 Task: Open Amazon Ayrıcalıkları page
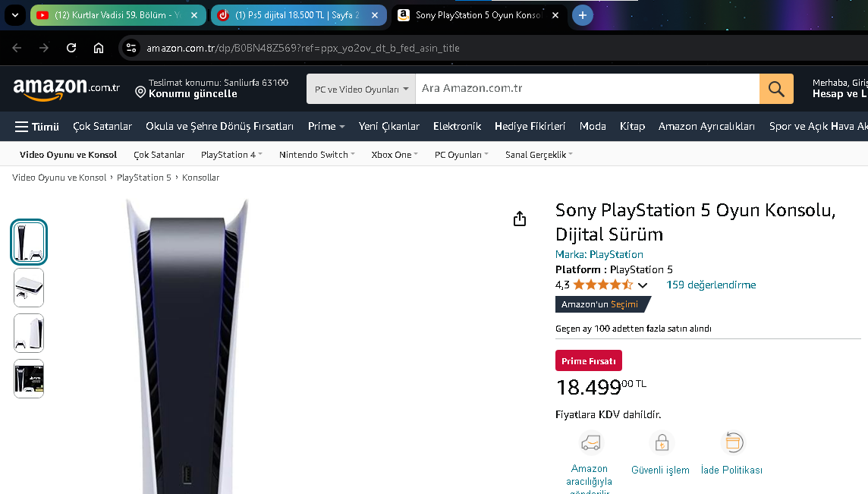706,127
